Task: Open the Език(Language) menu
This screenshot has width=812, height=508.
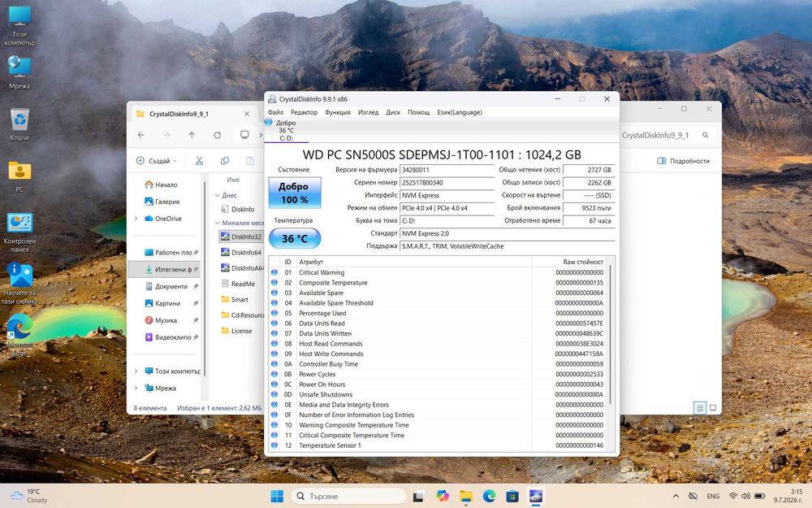Action: coord(460,112)
